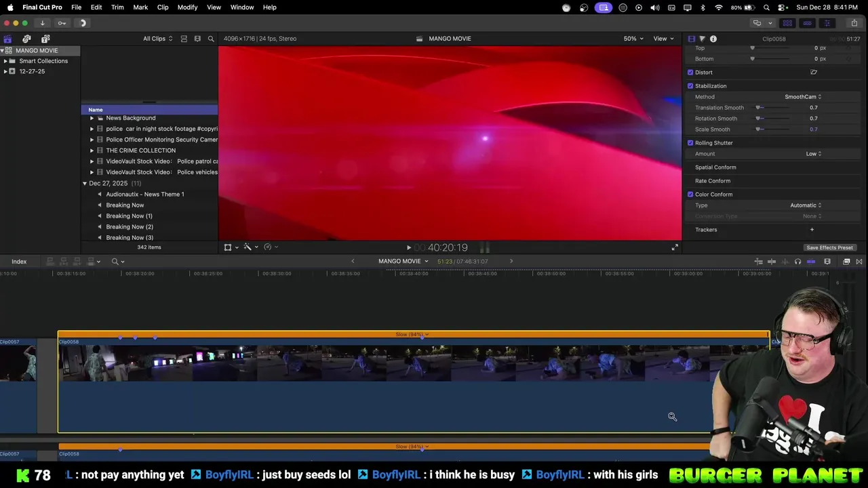868x488 pixels.
Task: Open the Stabilization Method SmoothCam dropdown
Action: (803, 97)
